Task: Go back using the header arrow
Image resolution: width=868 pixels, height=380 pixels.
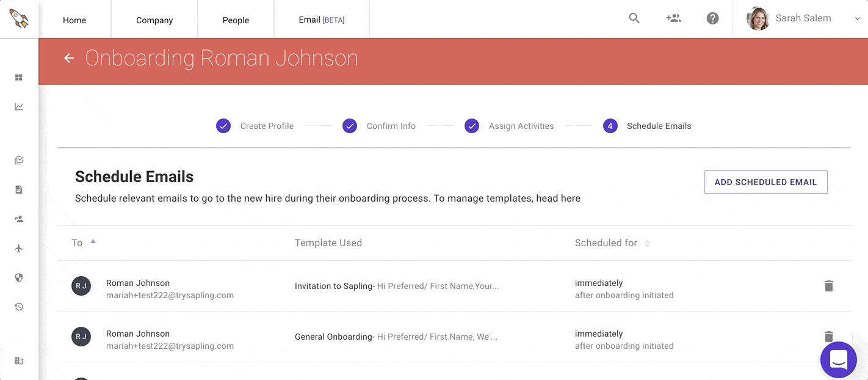Action: pyautogui.click(x=69, y=58)
